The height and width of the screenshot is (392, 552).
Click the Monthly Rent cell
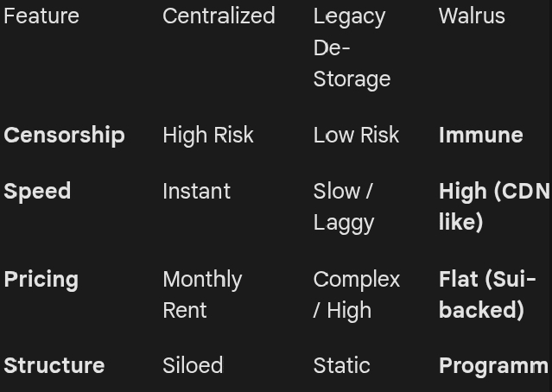click(x=202, y=294)
